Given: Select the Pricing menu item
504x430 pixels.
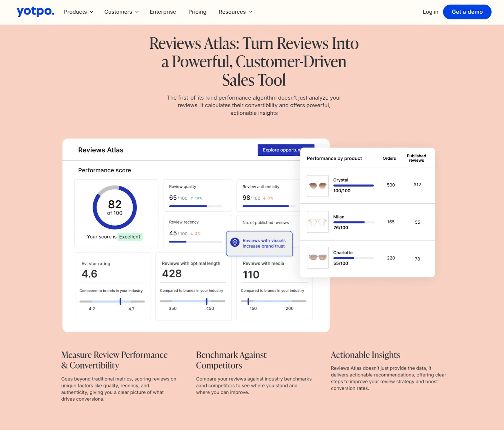Looking at the screenshot, I should [197, 12].
